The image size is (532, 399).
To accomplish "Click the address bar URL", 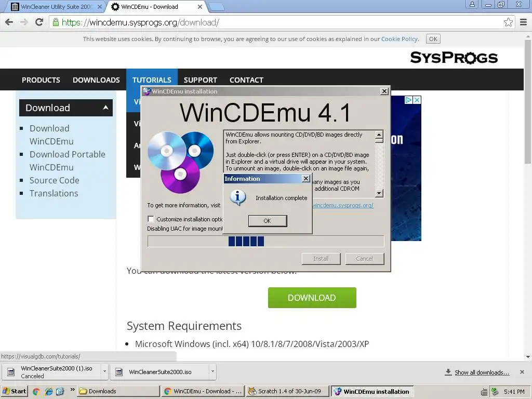I will coord(140,22).
